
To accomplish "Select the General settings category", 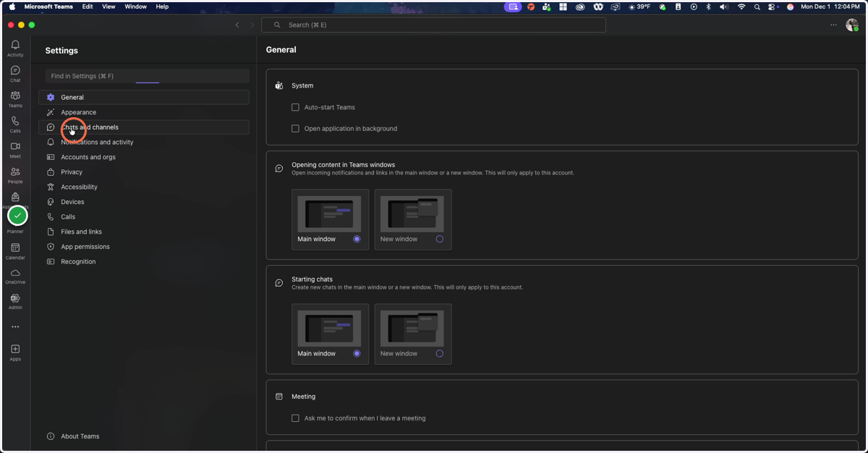I will pos(144,97).
